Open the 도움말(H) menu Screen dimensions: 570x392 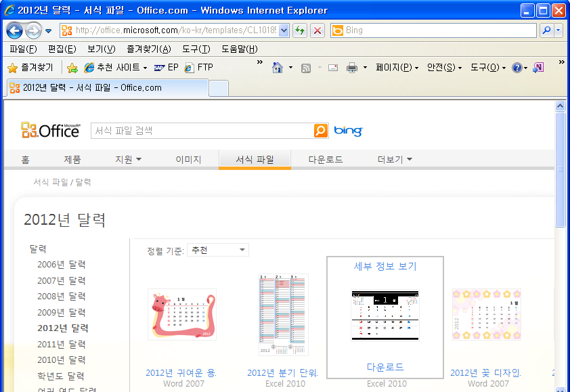(x=240, y=49)
